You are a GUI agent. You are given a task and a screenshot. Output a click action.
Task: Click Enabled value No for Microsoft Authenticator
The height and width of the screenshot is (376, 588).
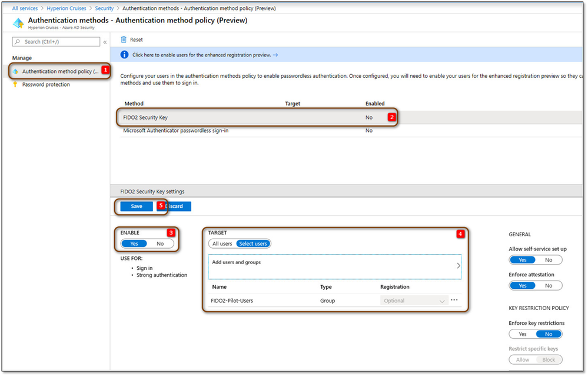click(x=369, y=131)
